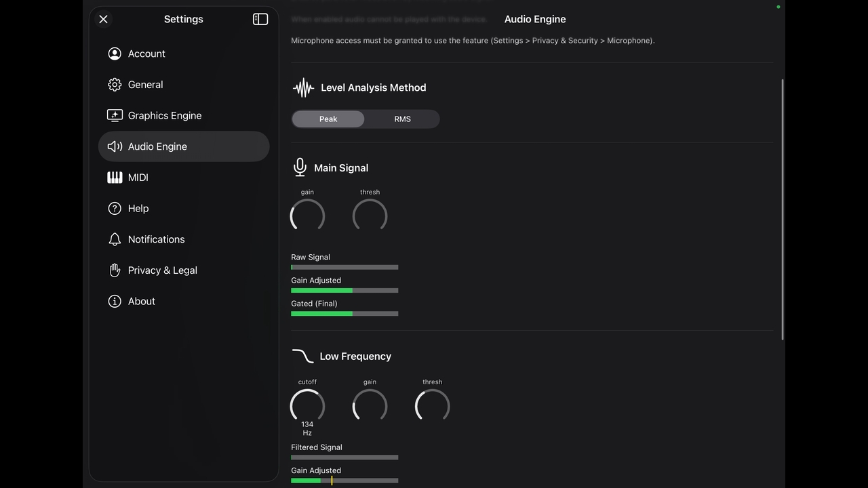Click the Low Frequency thresh knob
Screen dimensions: 868x488
click(432, 406)
